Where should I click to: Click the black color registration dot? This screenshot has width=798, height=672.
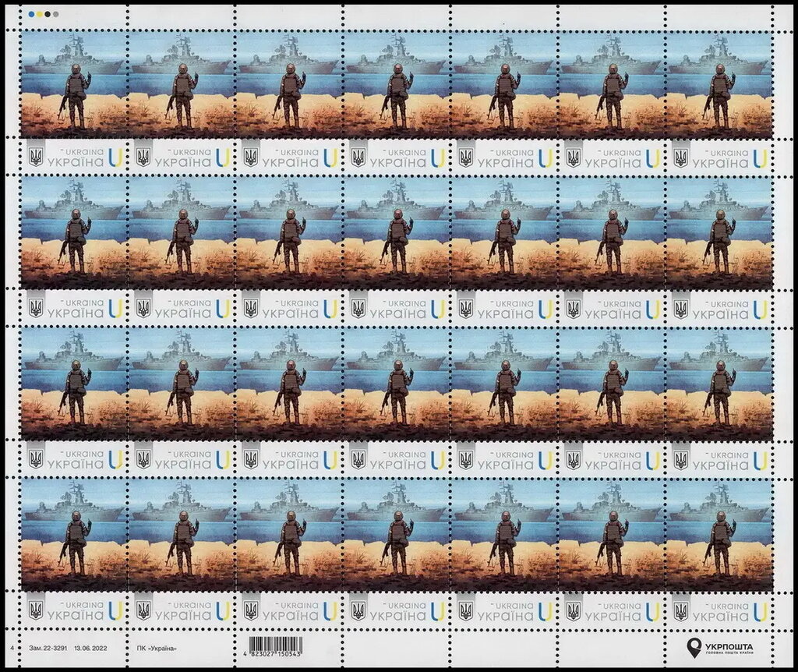(x=48, y=14)
